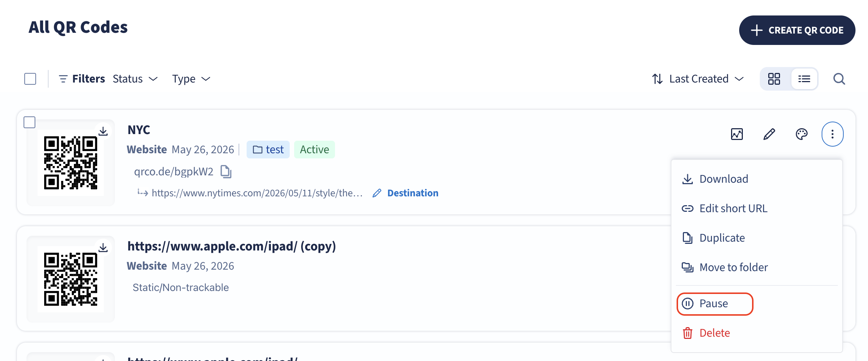Click the qrco.de/bgpkW2 short link
Screen dimensions: 868x361
click(174, 172)
